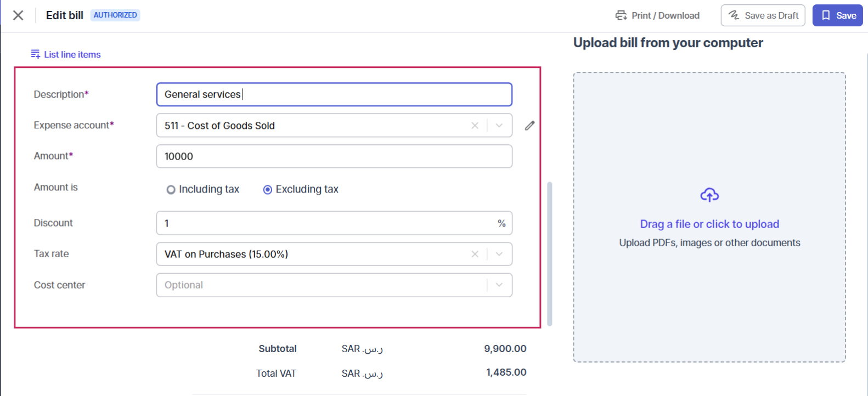868x396 pixels.
Task: Click Drag a file or click to upload
Action: tap(709, 224)
